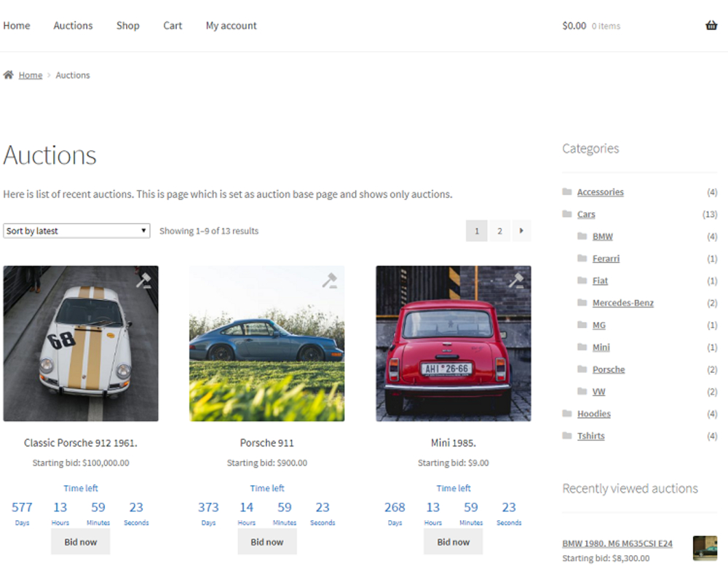Open the red Mini 1985 product image
The image size is (728, 566).
(453, 343)
